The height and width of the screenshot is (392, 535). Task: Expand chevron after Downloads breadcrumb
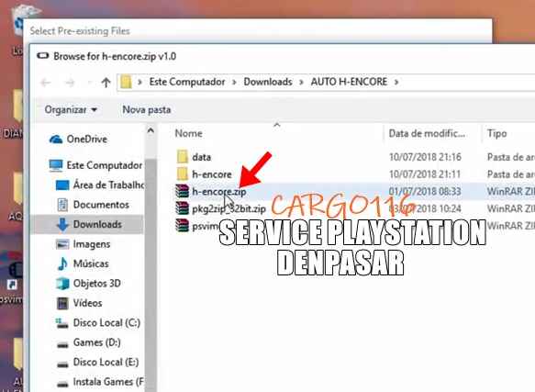pos(301,83)
